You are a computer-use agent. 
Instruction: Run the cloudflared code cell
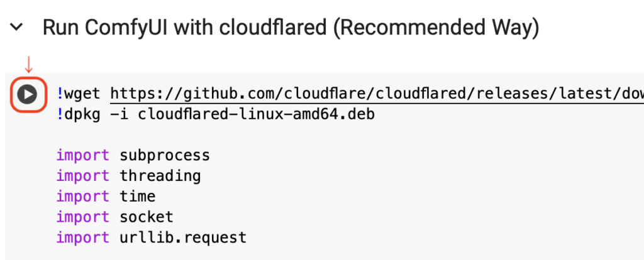coord(27,95)
